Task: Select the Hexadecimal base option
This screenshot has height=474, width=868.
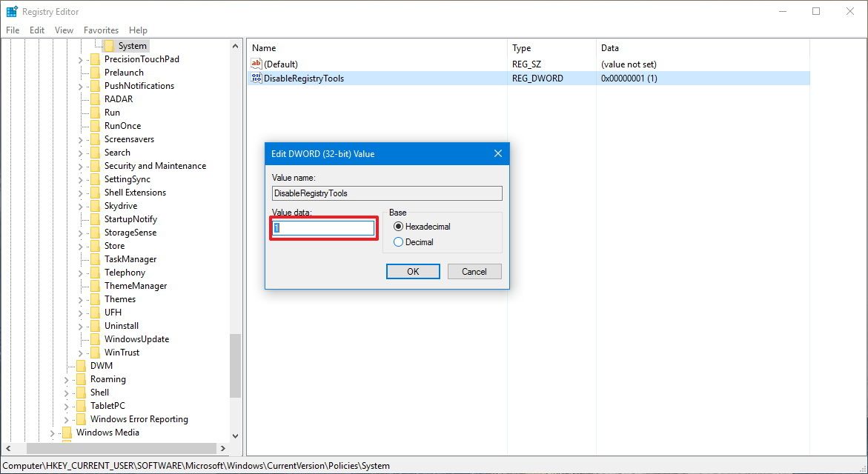Action: click(x=399, y=227)
